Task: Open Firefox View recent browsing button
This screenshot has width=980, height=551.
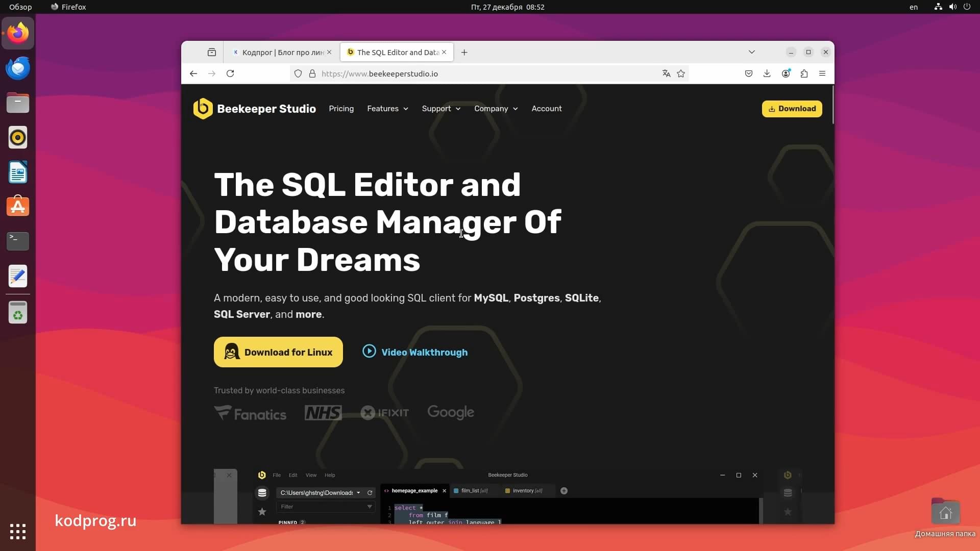Action: pyautogui.click(x=212, y=52)
